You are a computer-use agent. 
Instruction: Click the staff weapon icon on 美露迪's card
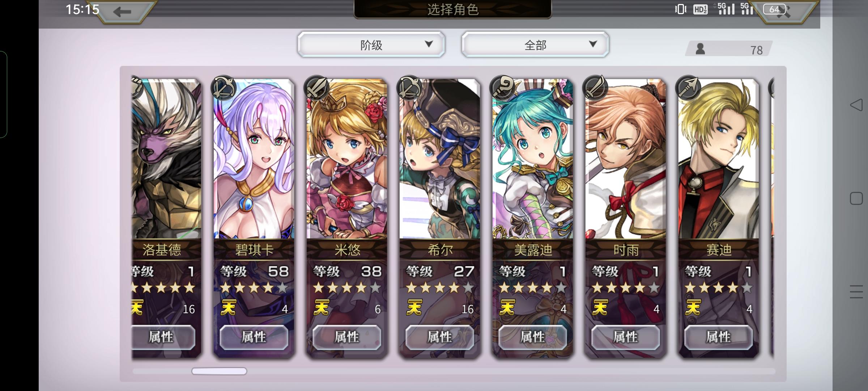tap(502, 88)
